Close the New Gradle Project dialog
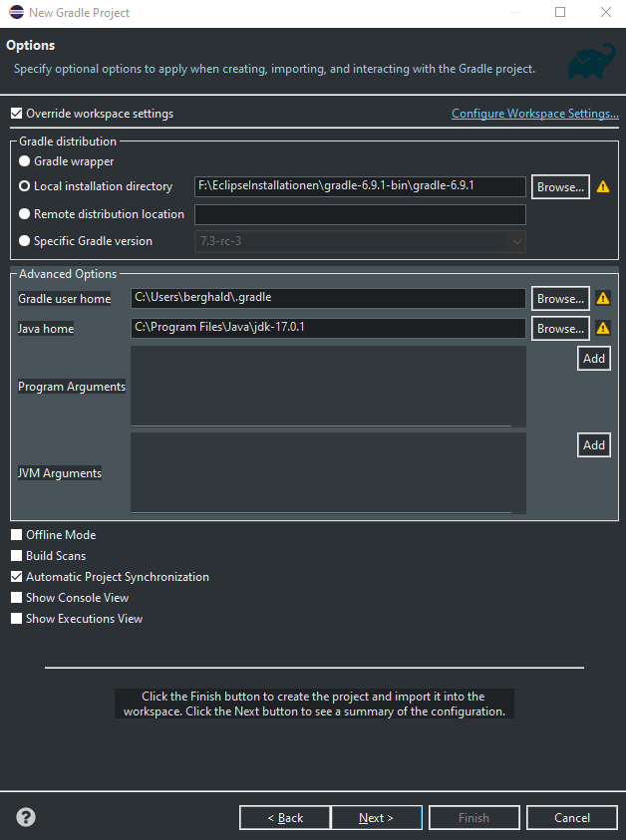Image resolution: width=626 pixels, height=840 pixels. pos(606,12)
